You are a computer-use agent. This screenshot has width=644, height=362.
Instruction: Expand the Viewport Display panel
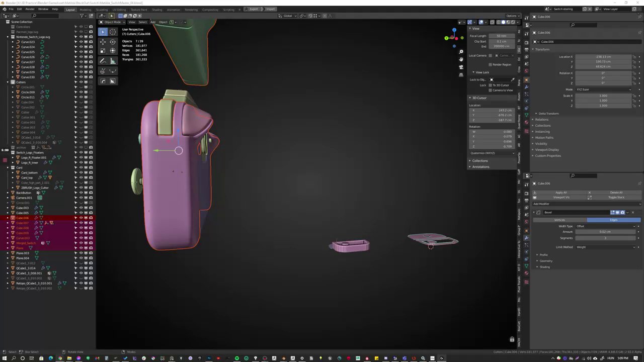click(546, 150)
